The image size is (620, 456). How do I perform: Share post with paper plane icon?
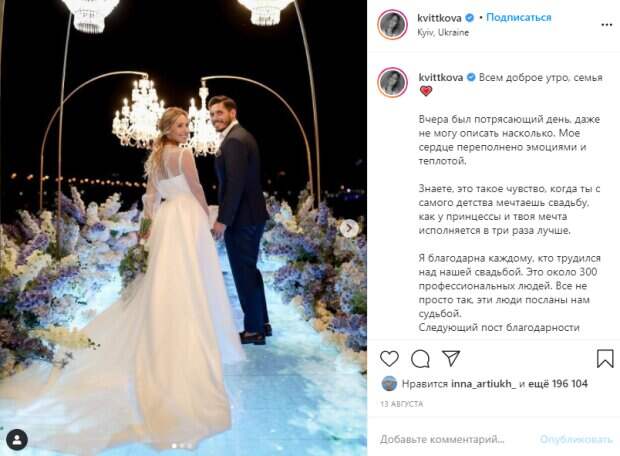451,358
